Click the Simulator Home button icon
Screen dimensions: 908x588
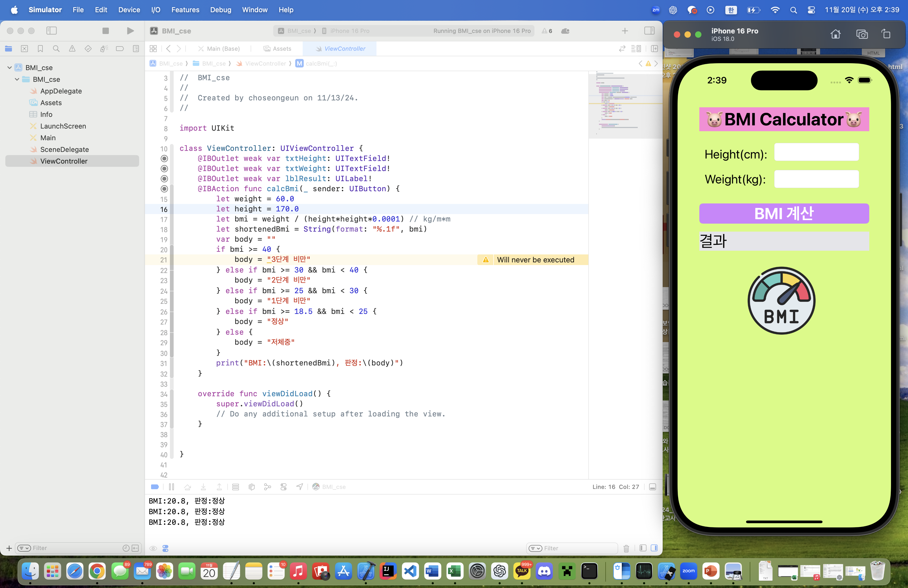tap(835, 34)
